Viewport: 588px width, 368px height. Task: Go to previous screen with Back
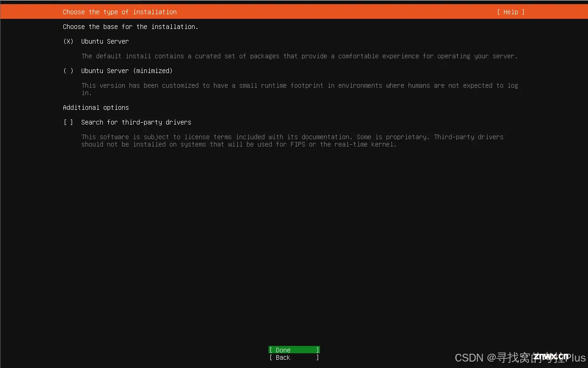[294, 357]
